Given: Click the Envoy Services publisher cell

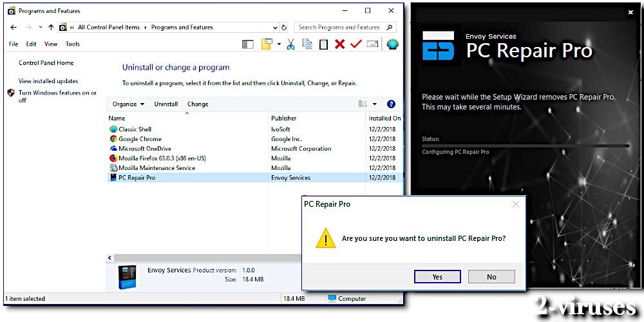Looking at the screenshot, I should click(290, 178).
